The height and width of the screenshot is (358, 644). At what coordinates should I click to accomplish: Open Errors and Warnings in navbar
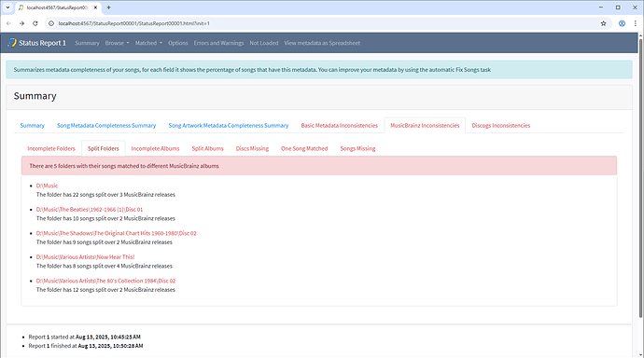pos(218,43)
